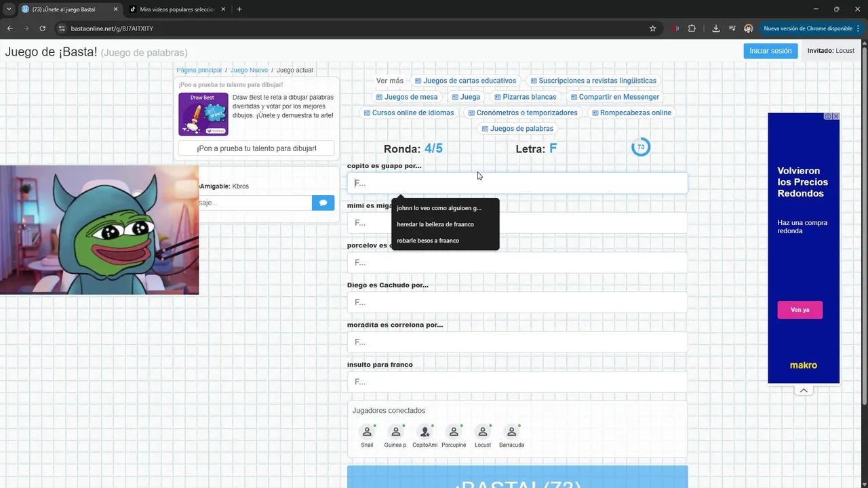Click the Ven ya ad button

pos(800,310)
